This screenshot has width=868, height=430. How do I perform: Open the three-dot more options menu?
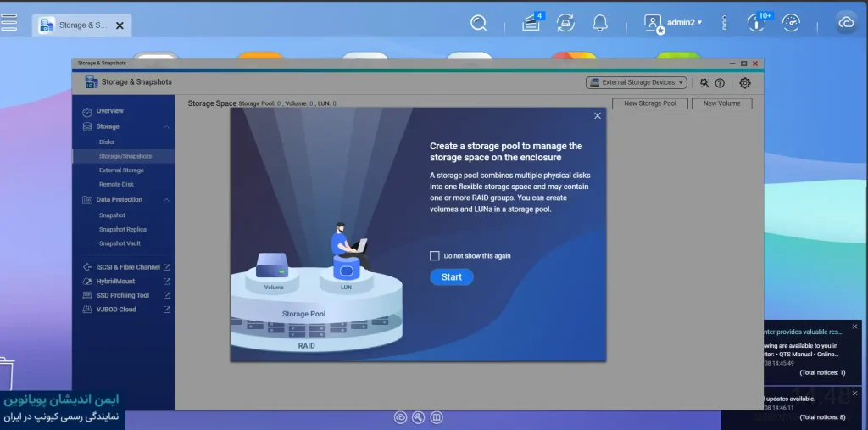[725, 23]
